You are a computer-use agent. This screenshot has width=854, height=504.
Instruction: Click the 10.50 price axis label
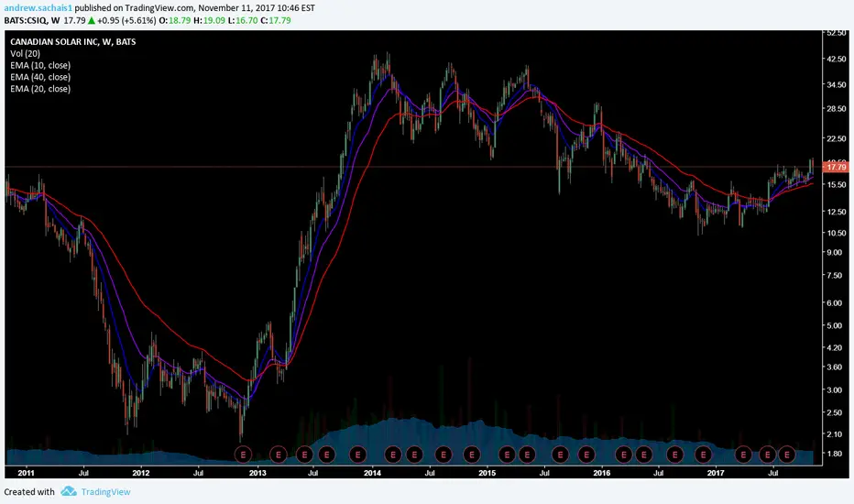point(836,233)
